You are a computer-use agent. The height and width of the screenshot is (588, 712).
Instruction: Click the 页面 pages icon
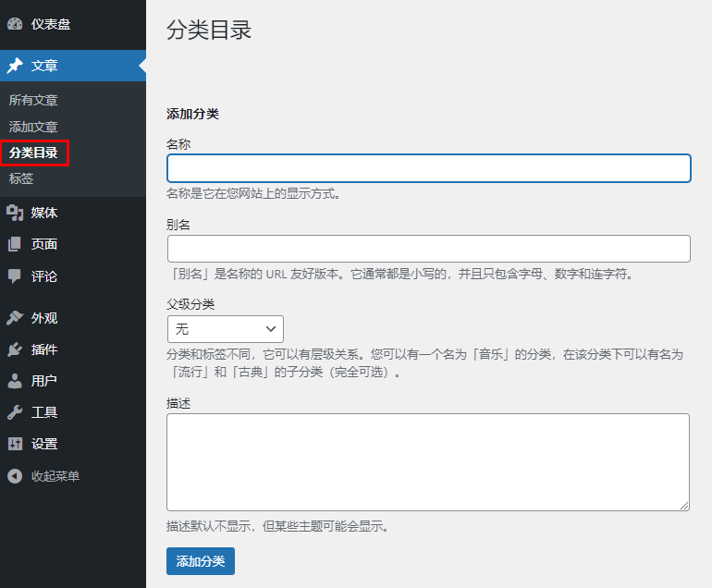[15, 244]
